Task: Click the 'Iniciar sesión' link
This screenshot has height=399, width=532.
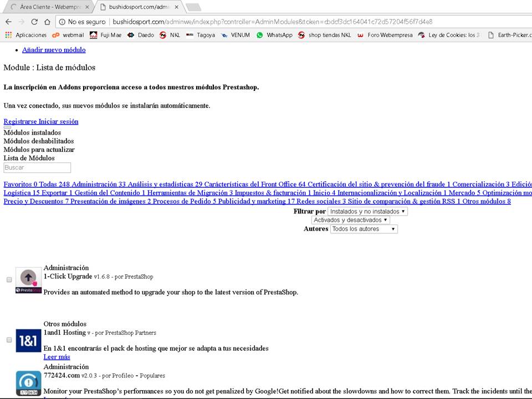Action: (58, 121)
